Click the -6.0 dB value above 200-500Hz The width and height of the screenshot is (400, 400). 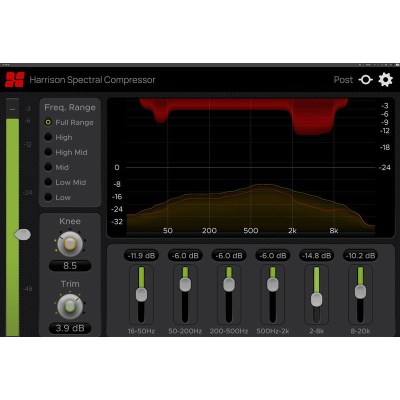coord(229,256)
